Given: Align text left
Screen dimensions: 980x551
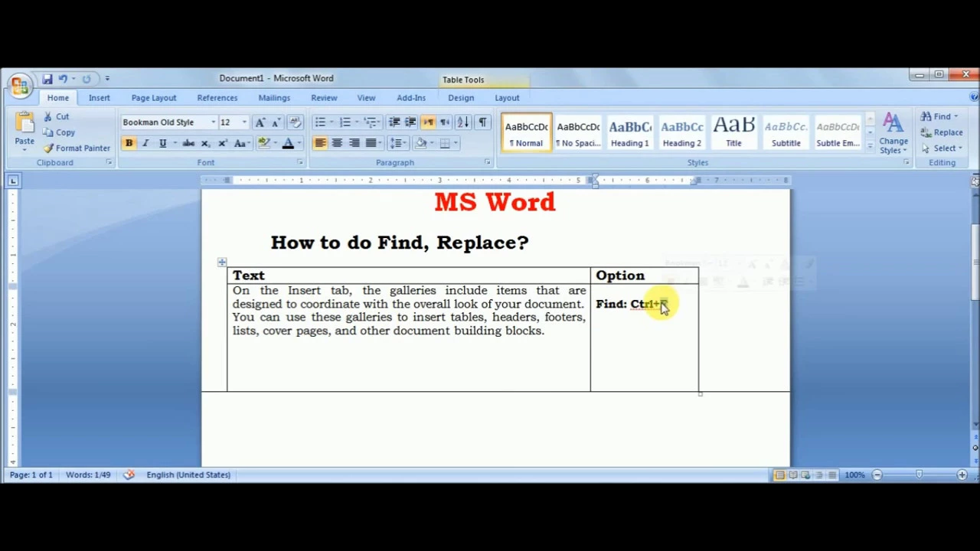Looking at the screenshot, I should point(320,143).
